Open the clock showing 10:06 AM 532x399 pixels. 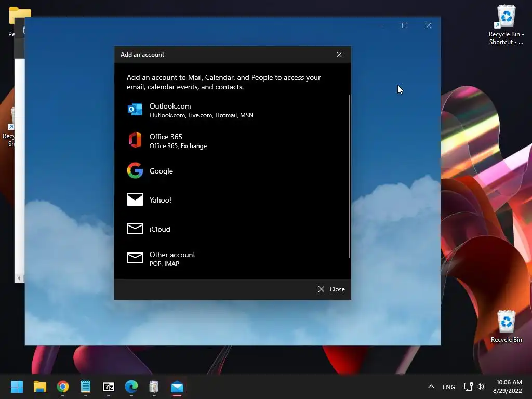pos(508,387)
